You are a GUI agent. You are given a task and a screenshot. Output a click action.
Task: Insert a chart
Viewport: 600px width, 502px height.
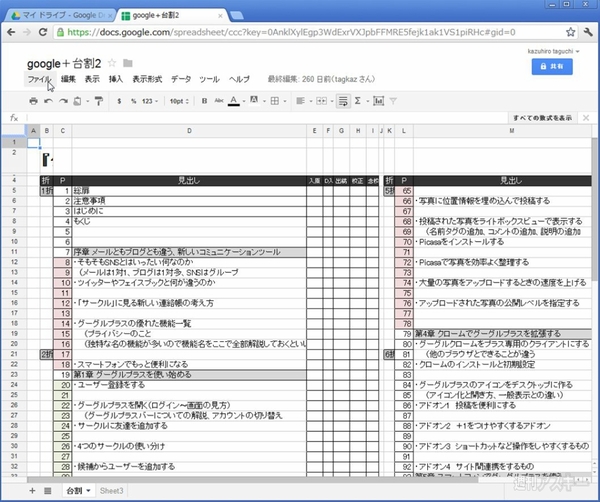point(378,101)
